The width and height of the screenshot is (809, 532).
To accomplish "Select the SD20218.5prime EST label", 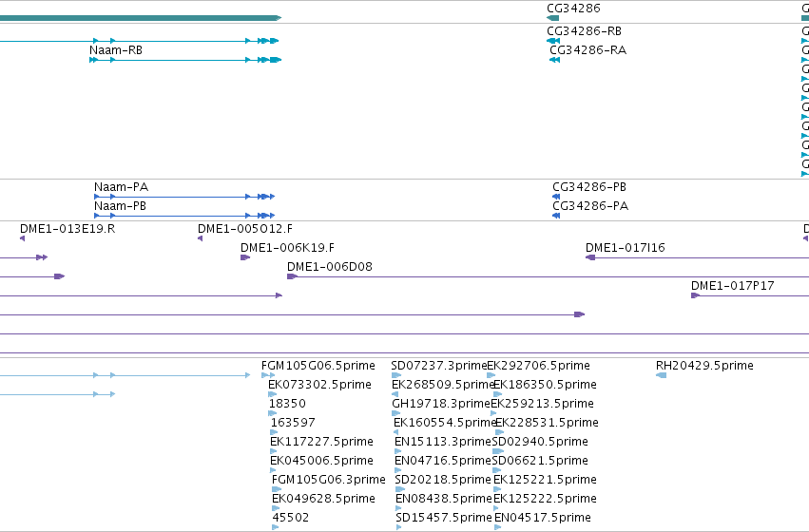I will (443, 480).
